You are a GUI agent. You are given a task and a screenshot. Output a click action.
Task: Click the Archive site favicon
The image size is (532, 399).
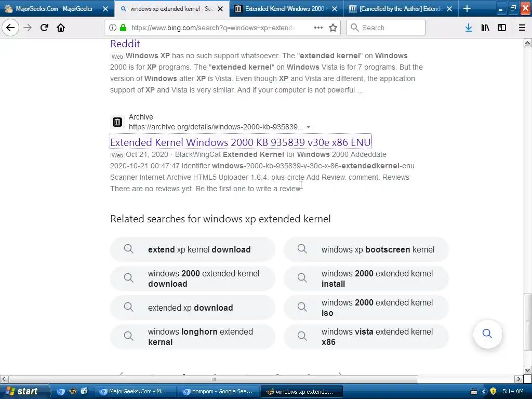click(117, 122)
